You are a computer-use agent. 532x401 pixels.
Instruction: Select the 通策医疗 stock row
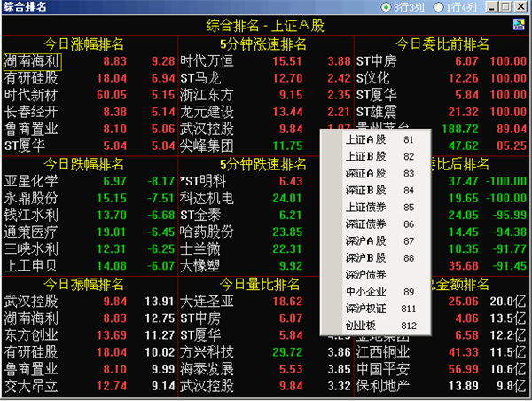(x=90, y=232)
